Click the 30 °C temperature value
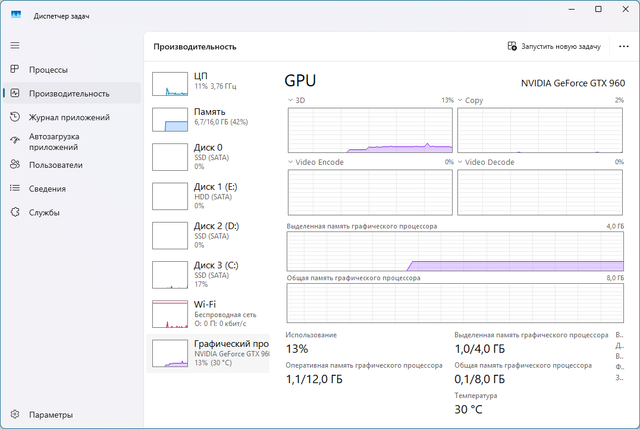Viewport: 640px width, 429px height. [x=469, y=409]
